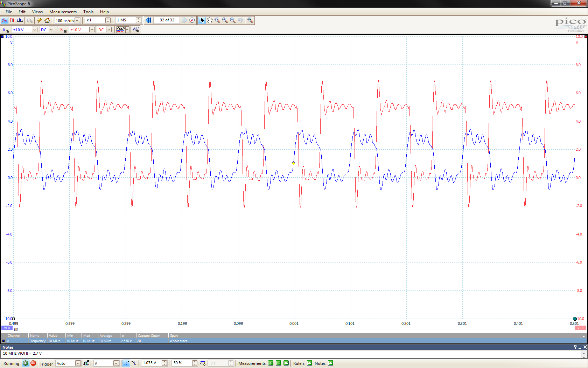
Task: Click the yellow trigger marker diamond
Action: 293,163
